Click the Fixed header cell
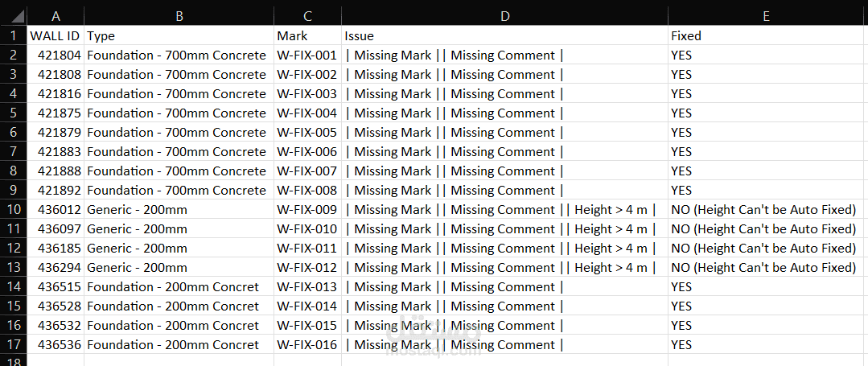868x366 pixels. pos(767,36)
